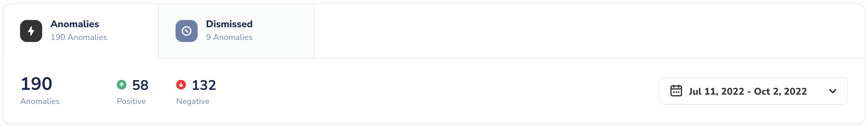Click the Dismissed circle-slash icon
Screen dimensions: 868x126
[x=187, y=31]
